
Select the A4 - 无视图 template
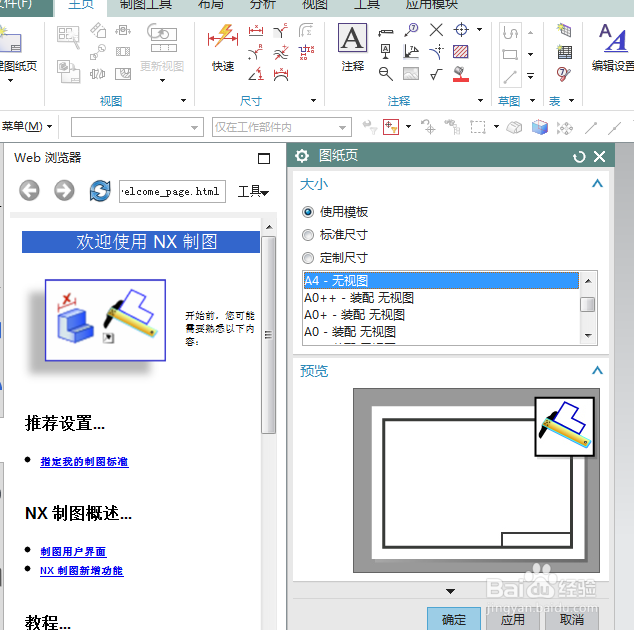pos(441,281)
